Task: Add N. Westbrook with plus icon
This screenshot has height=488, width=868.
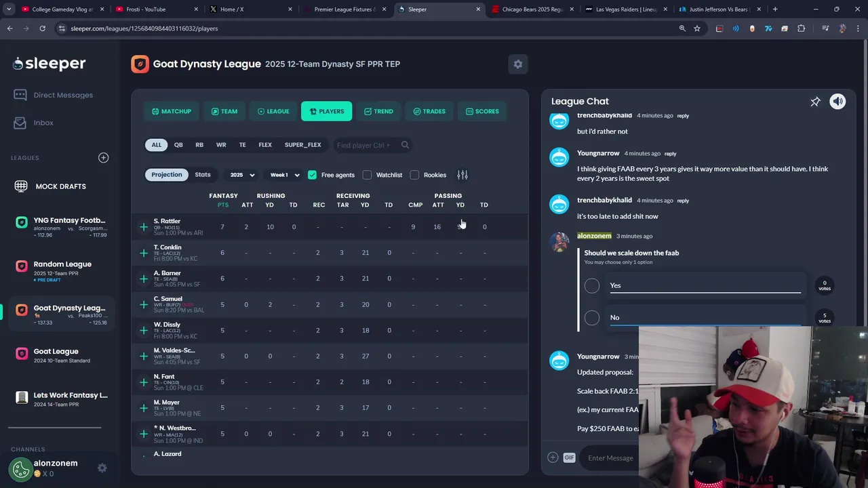Action: [x=144, y=434]
